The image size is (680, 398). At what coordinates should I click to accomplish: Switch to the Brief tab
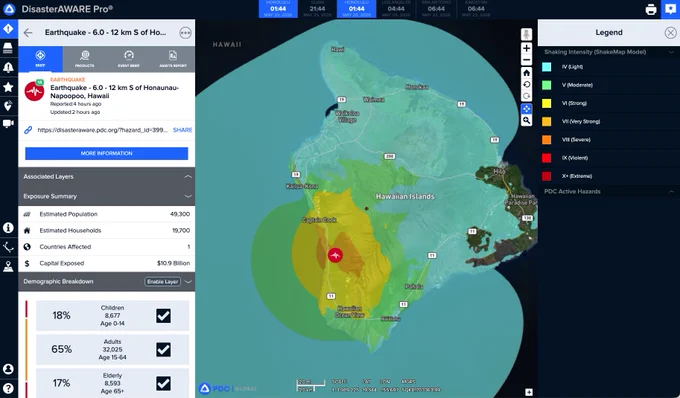40,59
